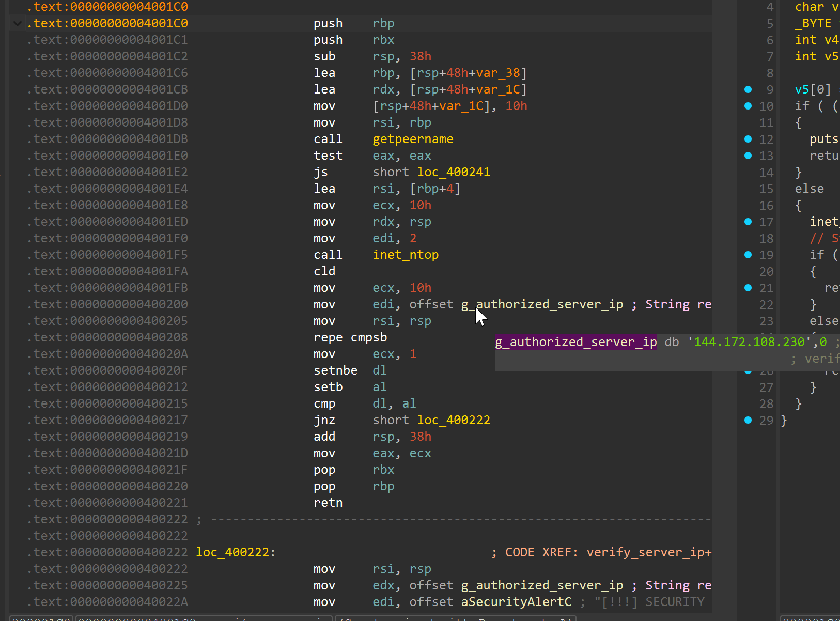Navigate to the getpeername function call
This screenshot has height=621, width=840.
pyautogui.click(x=412, y=138)
